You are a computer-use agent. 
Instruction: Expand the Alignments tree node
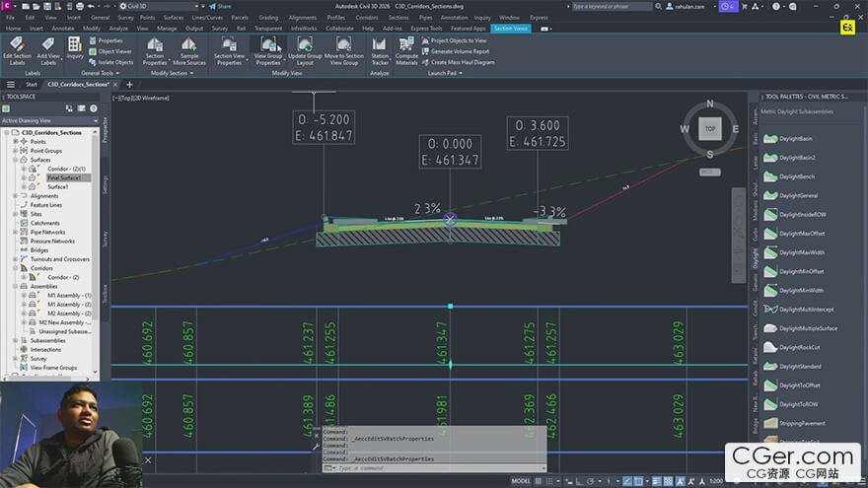[x=16, y=196]
